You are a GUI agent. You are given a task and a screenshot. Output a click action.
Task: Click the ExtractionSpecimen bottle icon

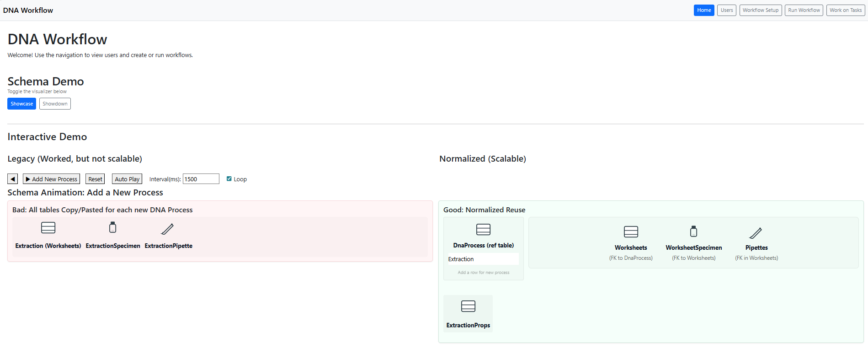(x=112, y=227)
